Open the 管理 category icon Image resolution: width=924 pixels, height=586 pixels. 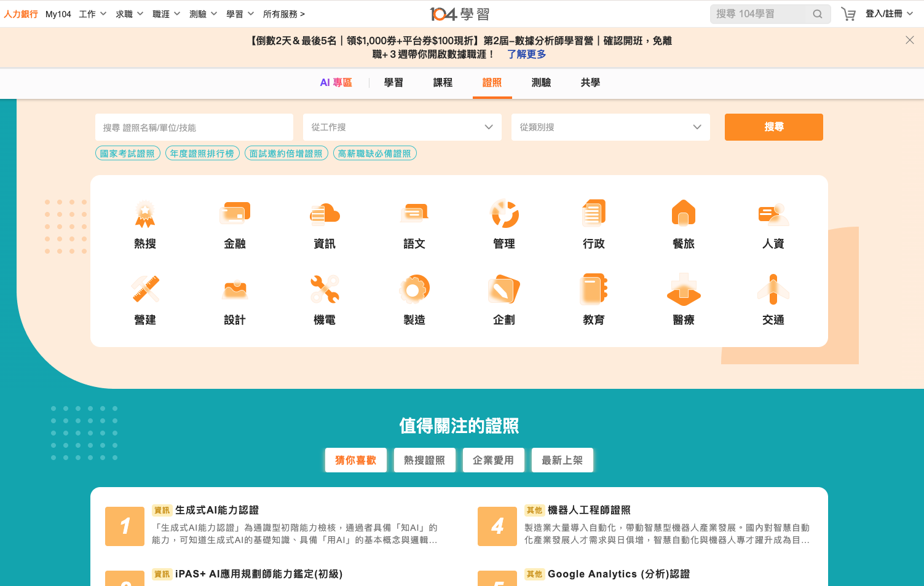tap(504, 214)
